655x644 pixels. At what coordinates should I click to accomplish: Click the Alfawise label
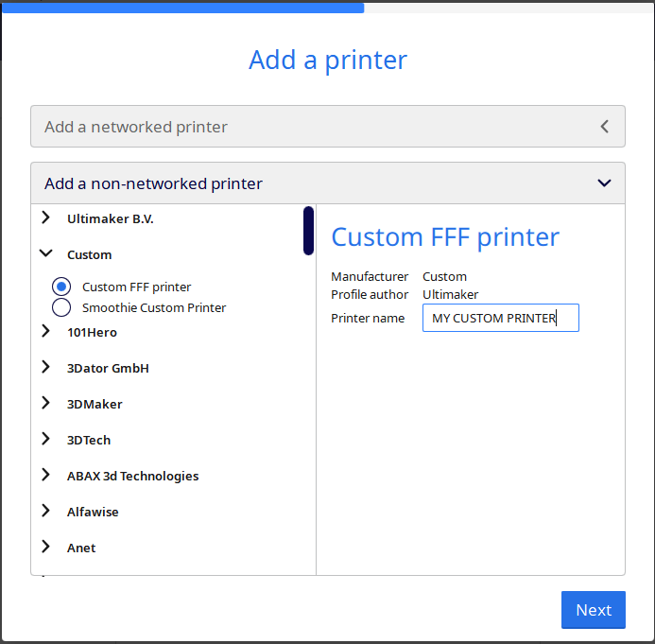coord(93,512)
